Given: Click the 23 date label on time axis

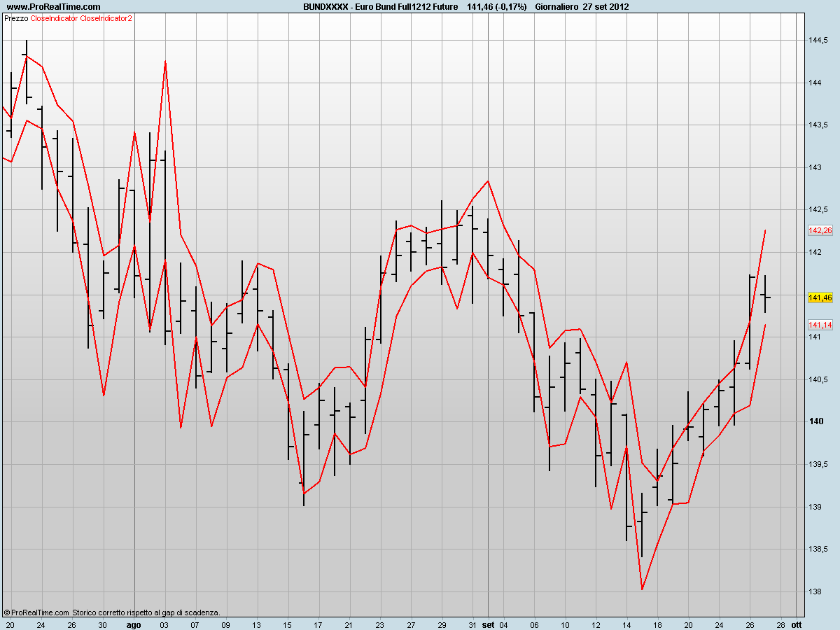Looking at the screenshot, I should (x=380, y=624).
